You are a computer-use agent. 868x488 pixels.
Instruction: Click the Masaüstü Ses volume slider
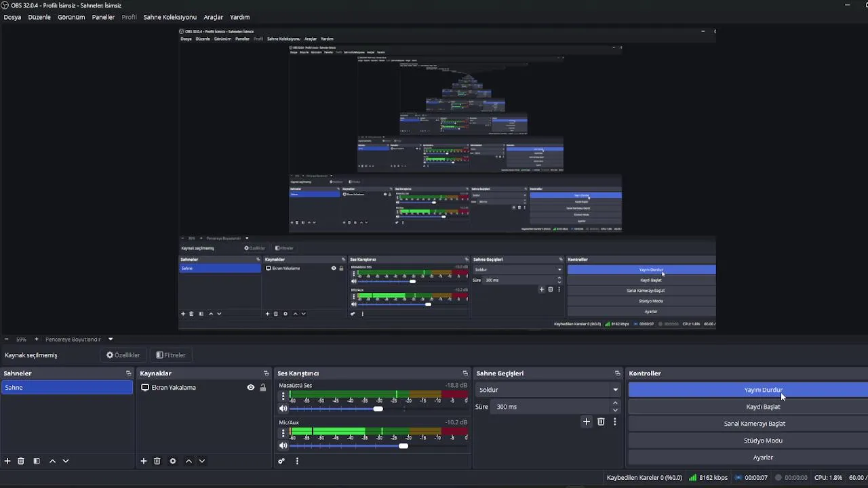(379, 409)
